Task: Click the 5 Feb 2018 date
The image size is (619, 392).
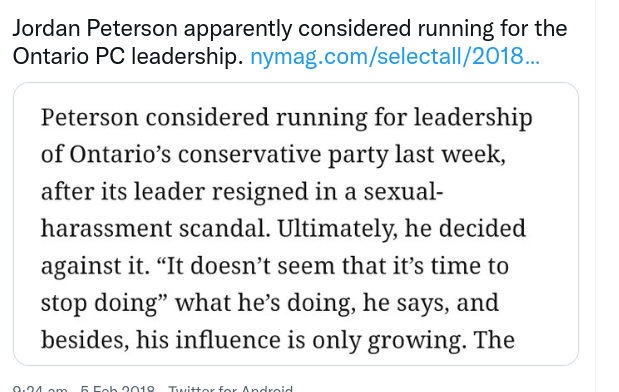Action: [117, 389]
